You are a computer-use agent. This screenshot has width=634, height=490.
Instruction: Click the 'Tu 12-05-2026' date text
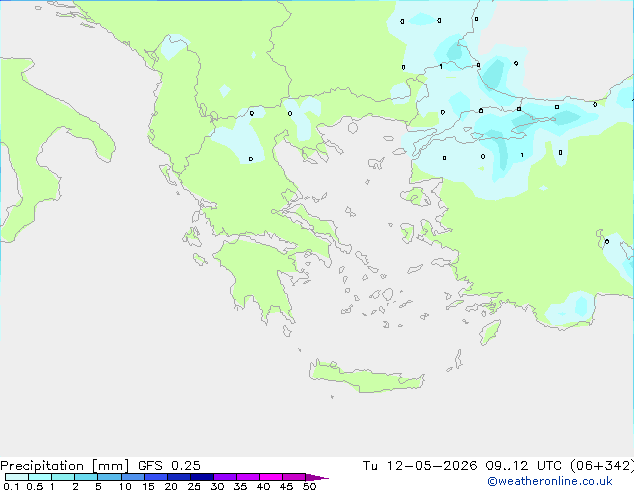click(420, 466)
